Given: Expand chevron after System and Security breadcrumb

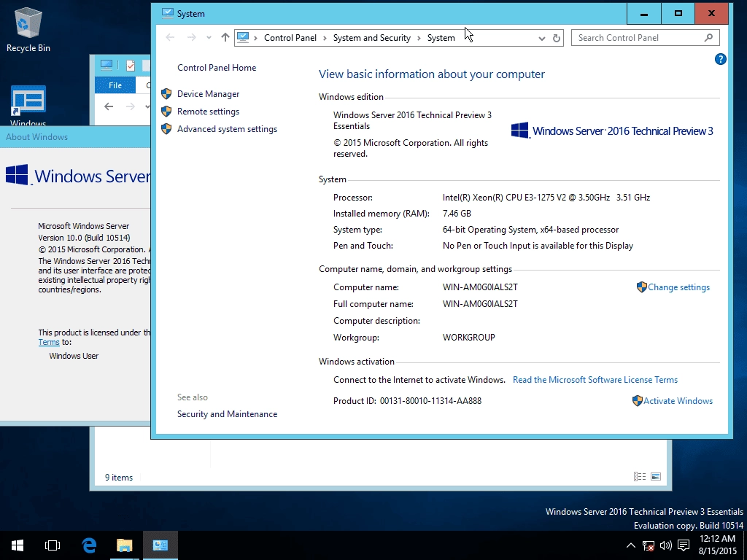Looking at the screenshot, I should click(x=419, y=38).
